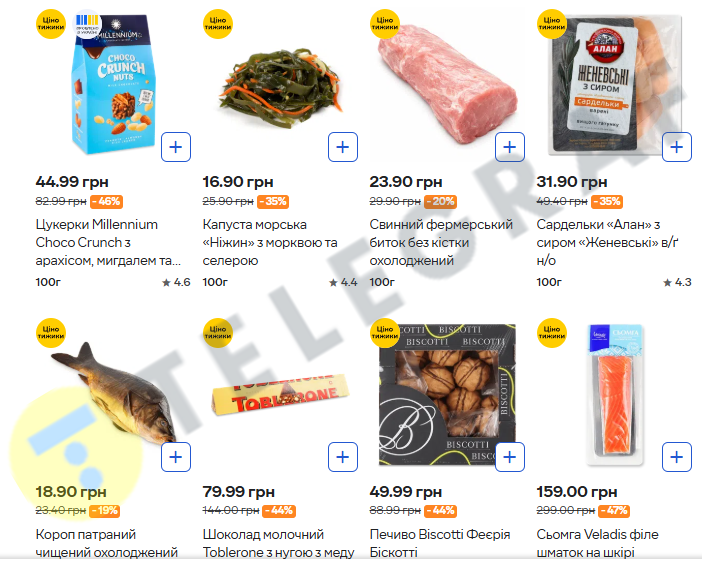Open the salmon fillet product picture

click(615, 396)
